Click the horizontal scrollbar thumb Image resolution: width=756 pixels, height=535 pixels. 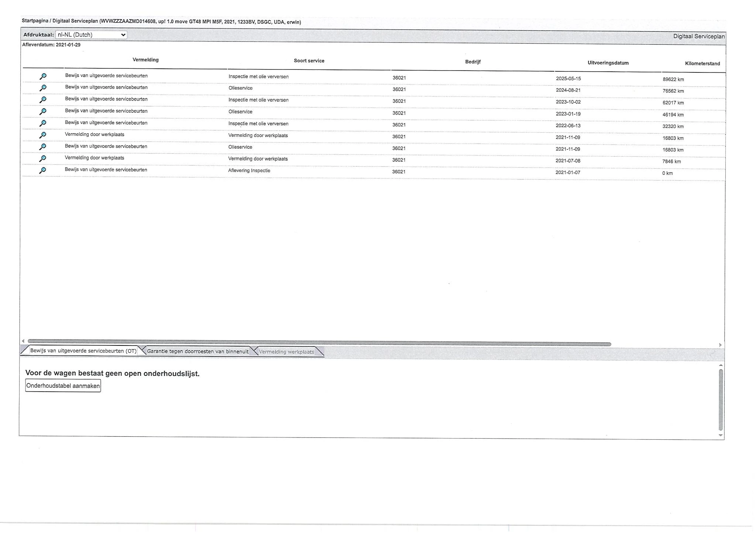tap(319, 344)
